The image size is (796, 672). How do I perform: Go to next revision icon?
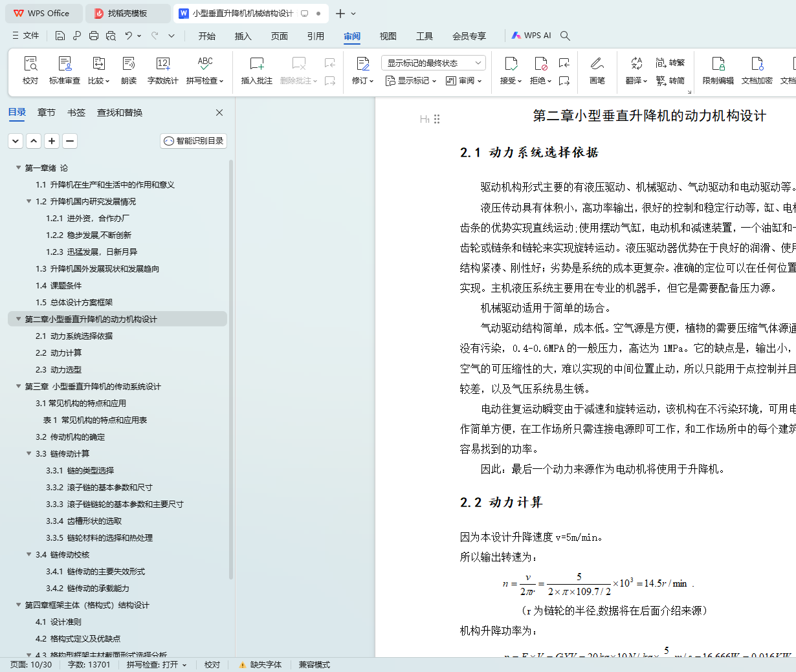click(x=564, y=81)
